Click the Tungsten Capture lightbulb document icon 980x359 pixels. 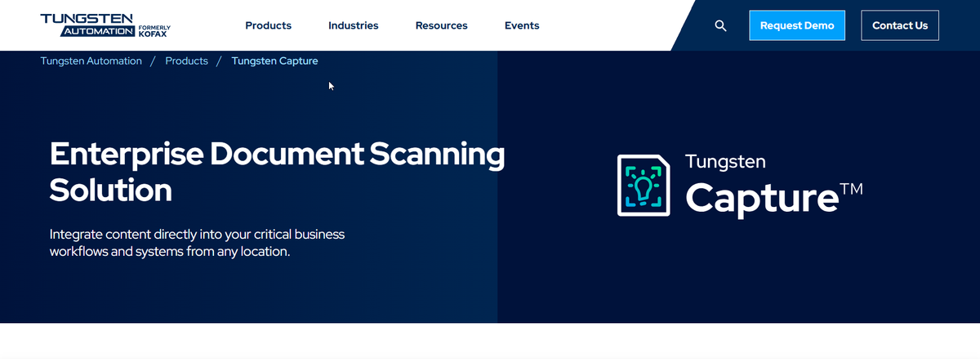[644, 186]
